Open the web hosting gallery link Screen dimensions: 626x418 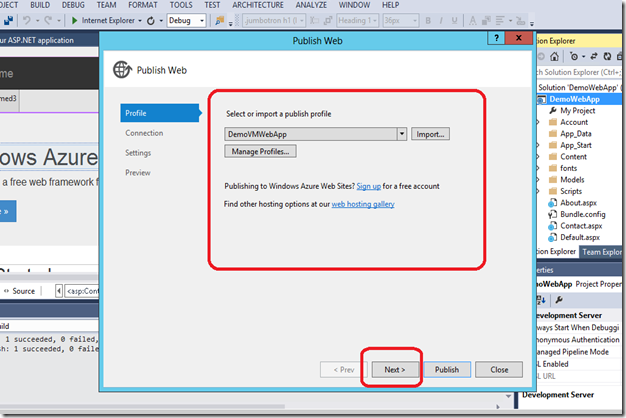click(363, 204)
